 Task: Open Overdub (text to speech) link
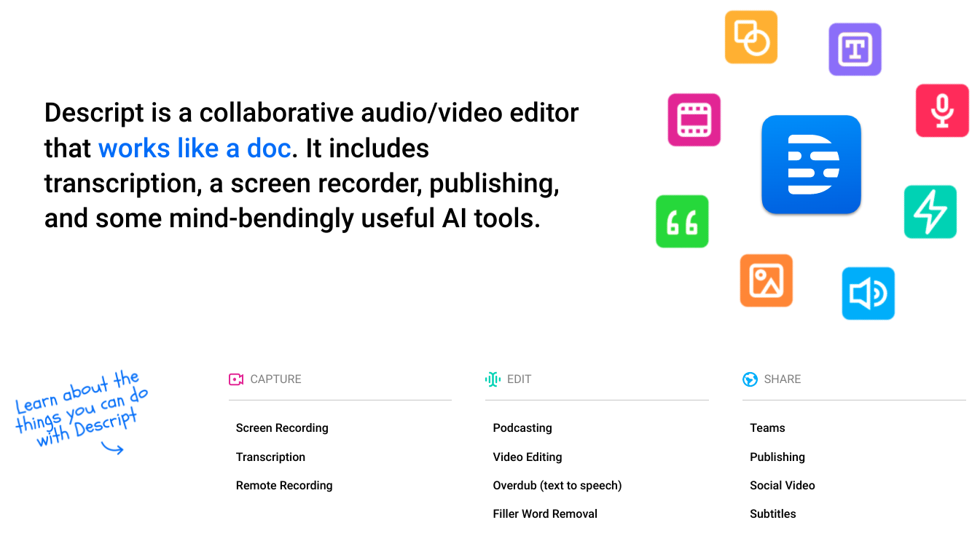point(557,486)
